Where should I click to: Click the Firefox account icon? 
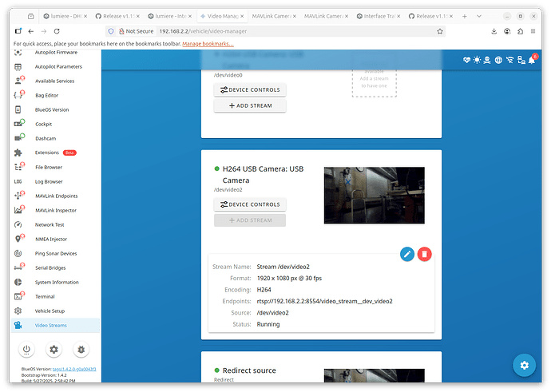[507, 31]
